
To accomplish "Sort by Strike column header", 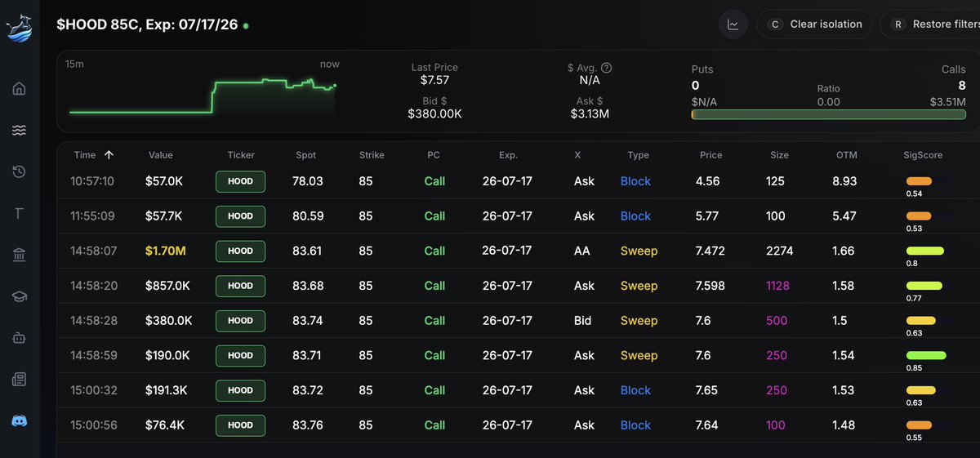I will point(372,155).
